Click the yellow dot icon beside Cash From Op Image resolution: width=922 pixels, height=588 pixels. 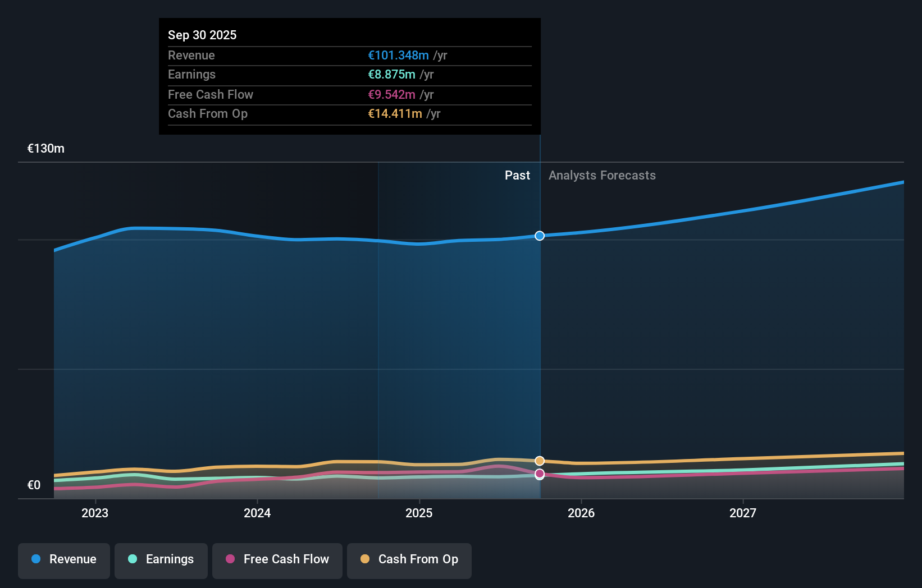coord(365,559)
